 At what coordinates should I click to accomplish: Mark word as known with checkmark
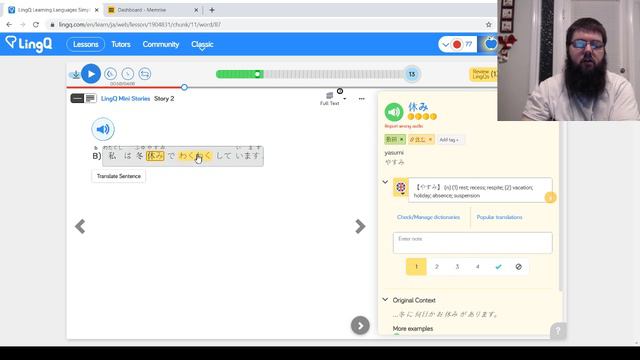click(498, 267)
